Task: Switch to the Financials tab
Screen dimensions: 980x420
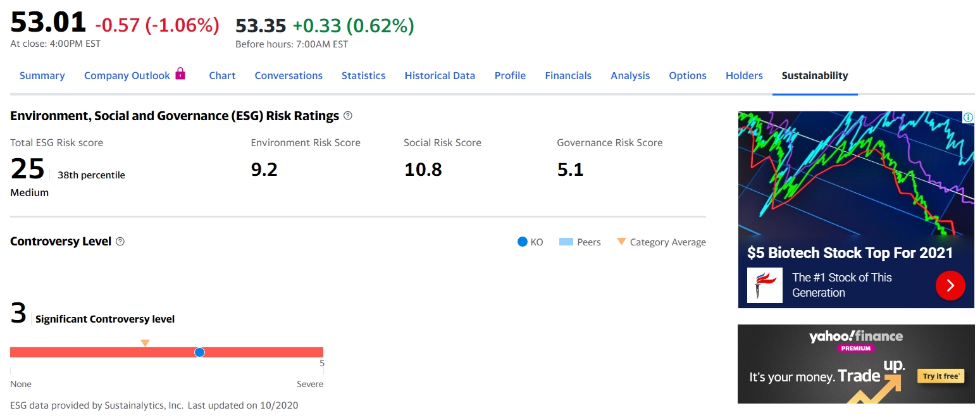Action: (x=568, y=75)
